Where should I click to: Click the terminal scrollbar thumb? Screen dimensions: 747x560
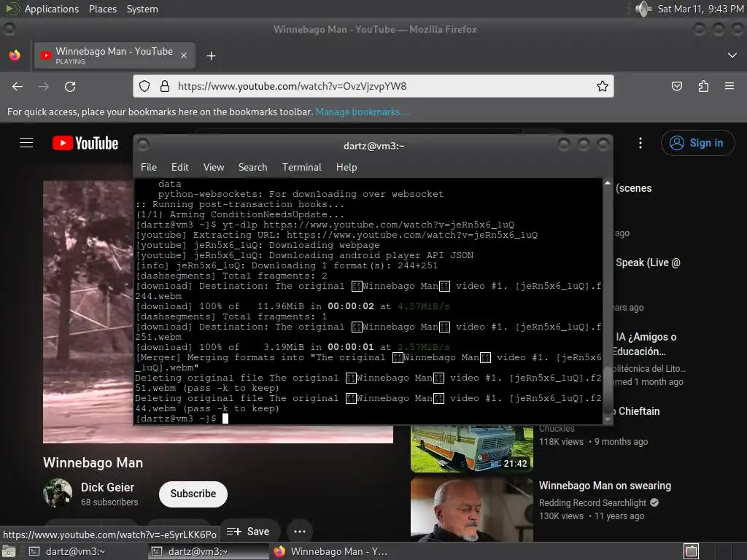pos(608,391)
